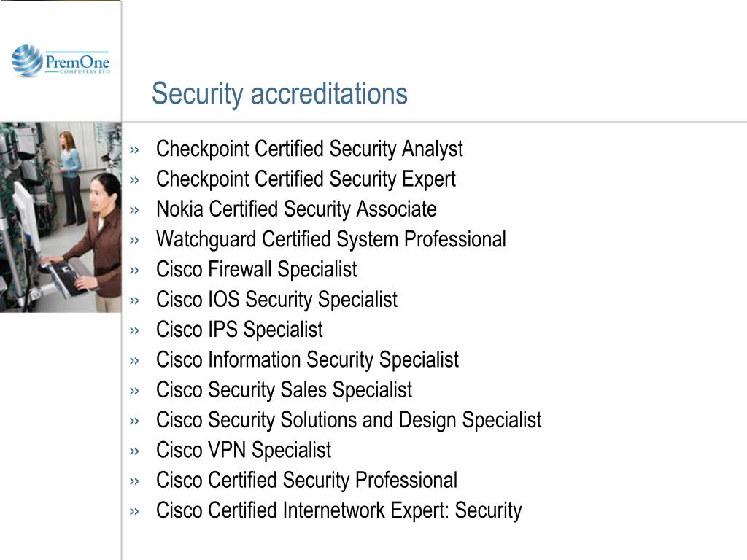Click the bullet before Cisco Certified Internetwork Expert
747x560 pixels.
[x=134, y=511]
